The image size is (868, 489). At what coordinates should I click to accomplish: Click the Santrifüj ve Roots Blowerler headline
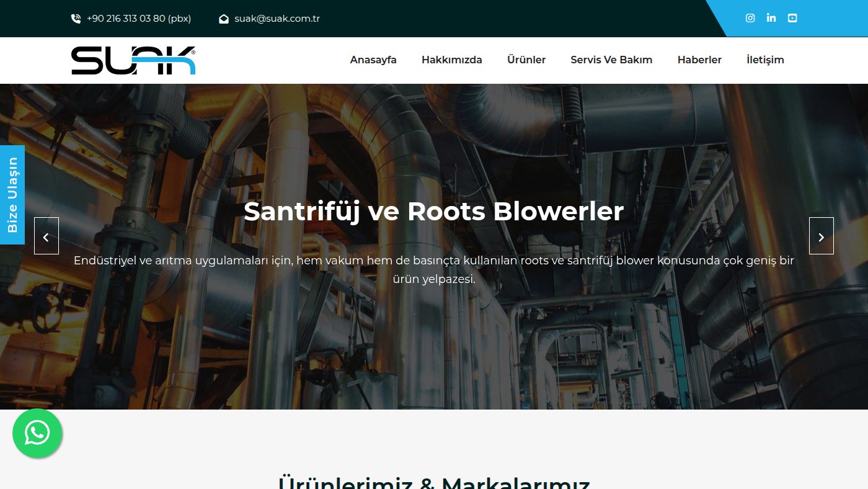click(x=434, y=212)
